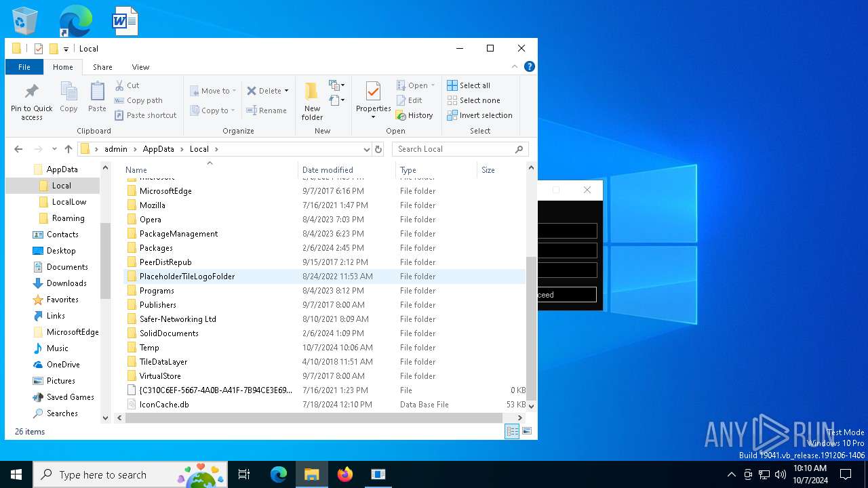Click the Rename button
The height and width of the screenshot is (488, 868).
[267, 110]
